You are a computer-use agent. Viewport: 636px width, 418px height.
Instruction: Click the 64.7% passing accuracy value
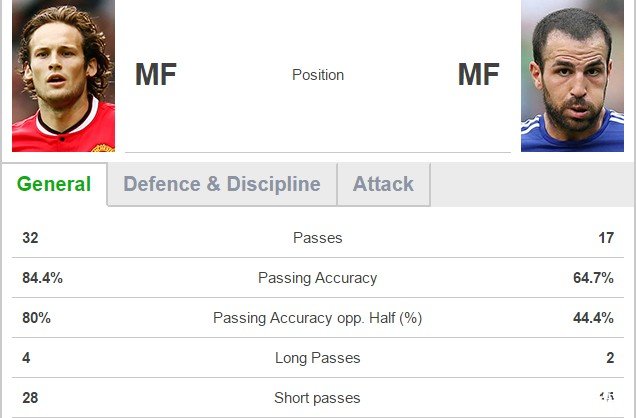pyautogui.click(x=593, y=278)
